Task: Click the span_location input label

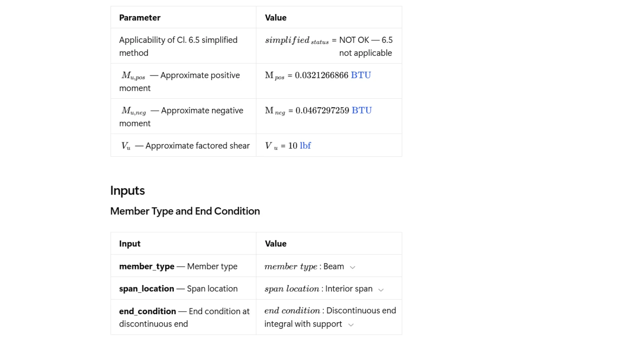Action: tap(147, 289)
